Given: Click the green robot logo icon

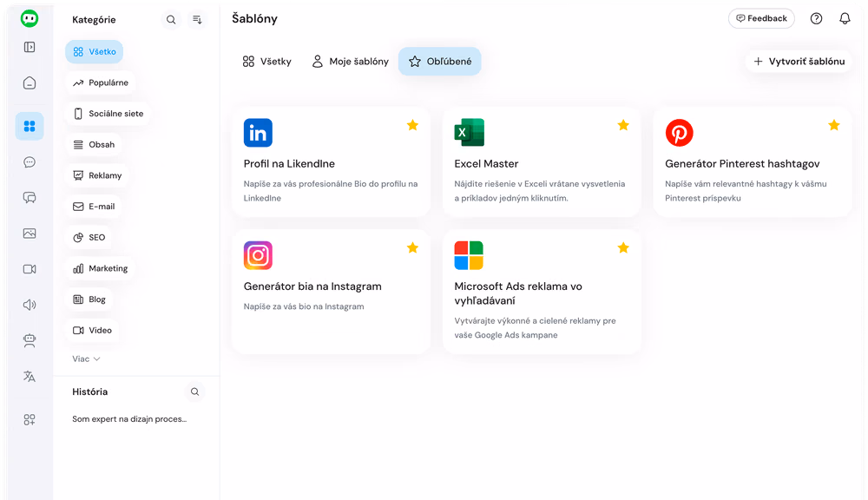Looking at the screenshot, I should 30,18.
